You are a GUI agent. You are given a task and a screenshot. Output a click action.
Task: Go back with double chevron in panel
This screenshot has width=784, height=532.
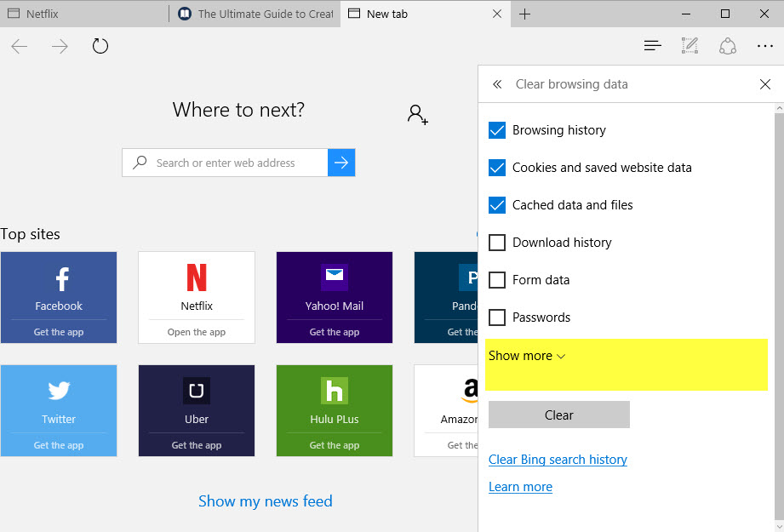pos(497,84)
